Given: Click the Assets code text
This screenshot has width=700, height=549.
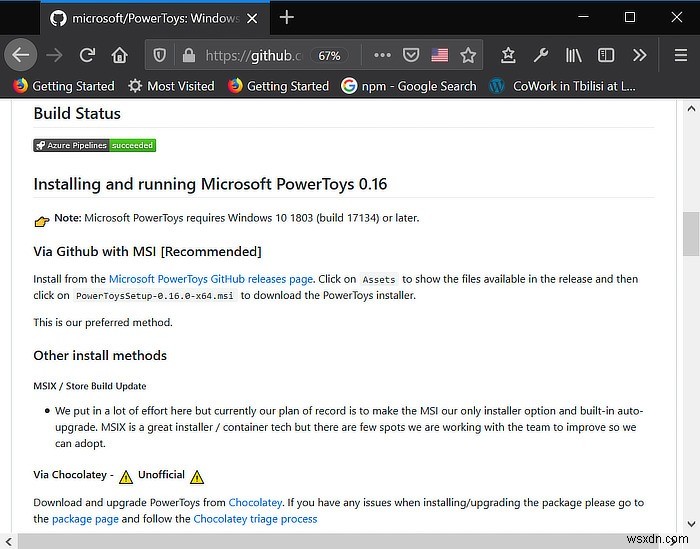Looking at the screenshot, I should tap(379, 280).
